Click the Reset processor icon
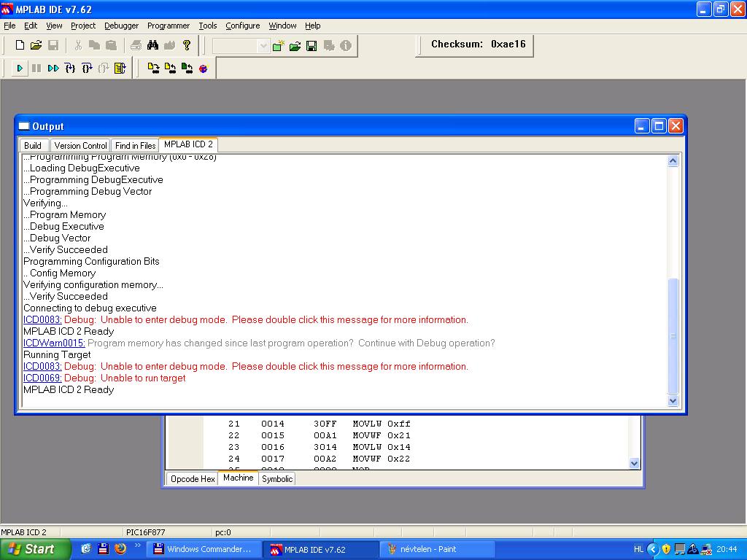This screenshot has width=747, height=560. click(x=120, y=69)
